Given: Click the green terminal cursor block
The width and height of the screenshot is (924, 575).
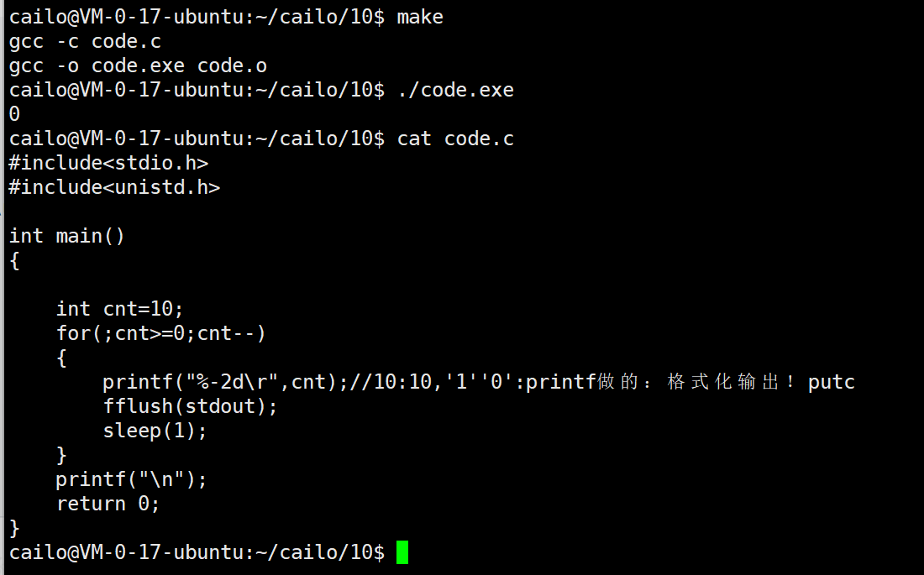Looking at the screenshot, I should coord(402,552).
